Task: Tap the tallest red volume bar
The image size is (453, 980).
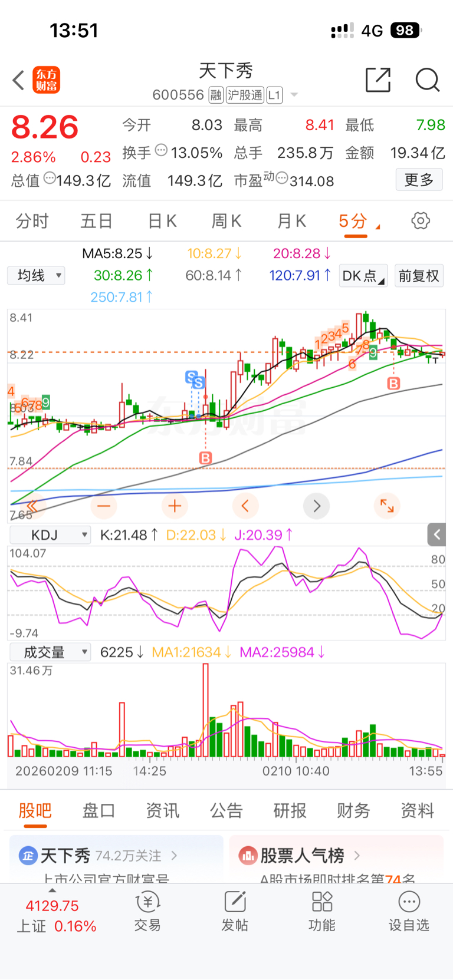Action: point(205,710)
